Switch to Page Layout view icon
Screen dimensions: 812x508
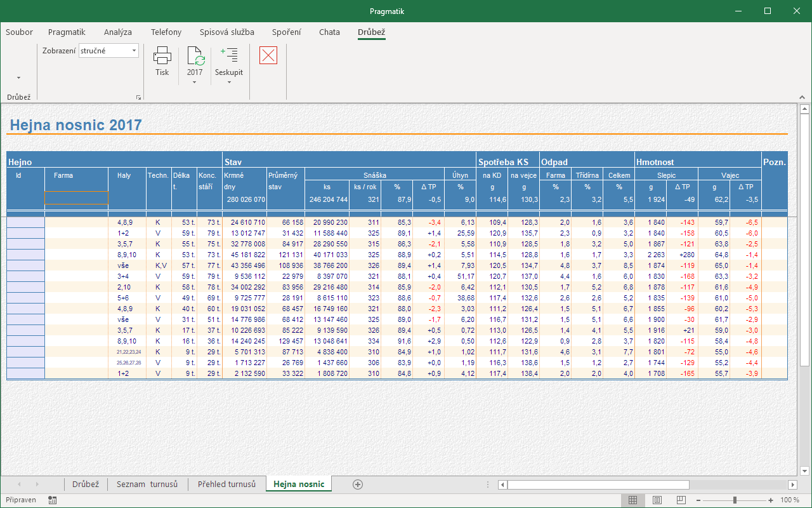pos(657,500)
